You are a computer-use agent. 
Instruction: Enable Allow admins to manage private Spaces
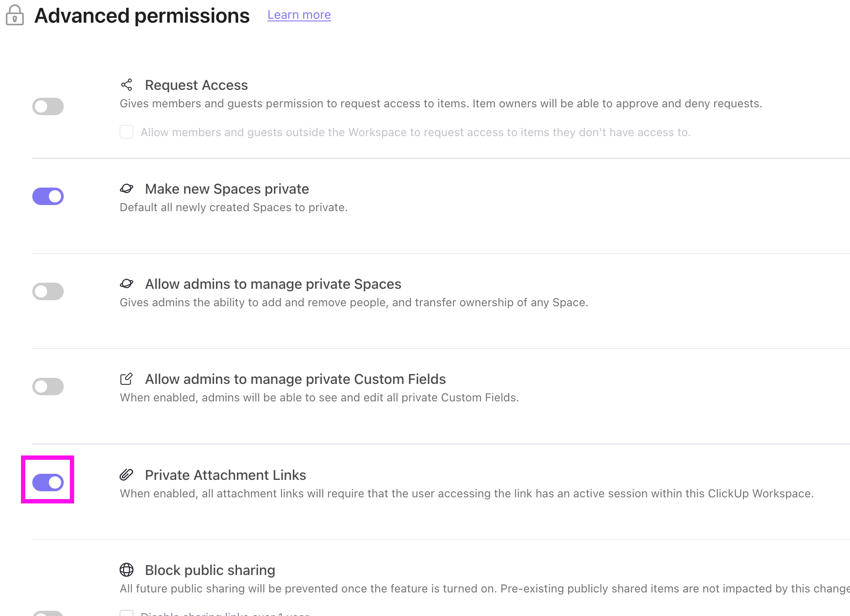(x=48, y=291)
